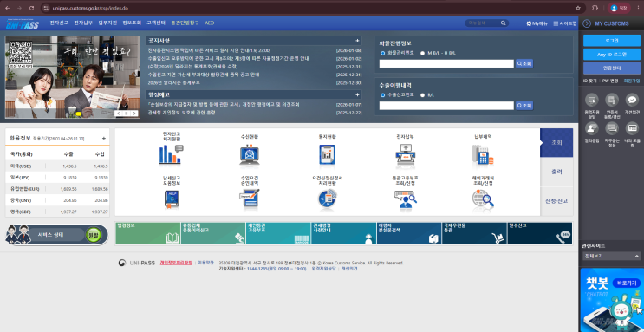
Task: Click 조회 button beside 수출이행내역 input
Action: 524,106
